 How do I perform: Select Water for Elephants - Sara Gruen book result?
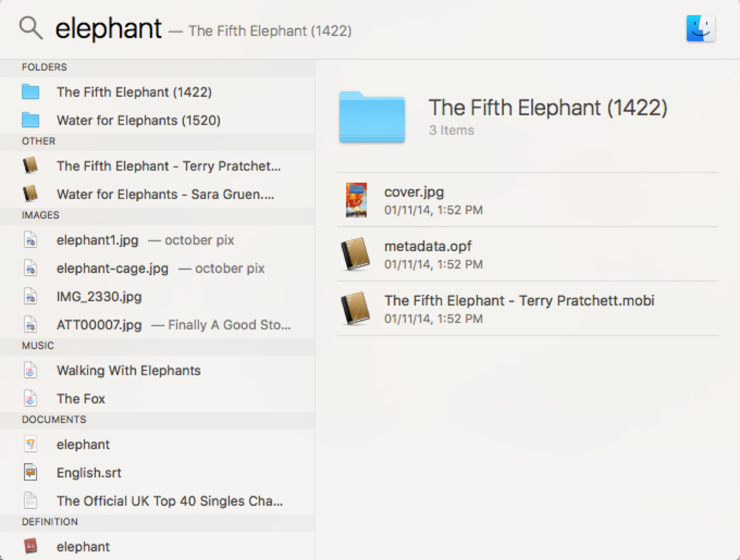pos(165,194)
